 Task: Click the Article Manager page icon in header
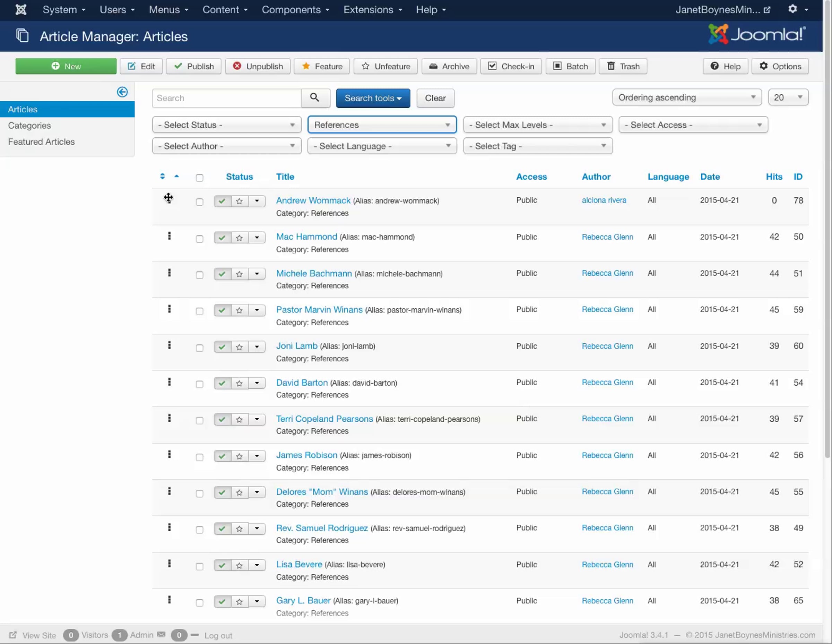(x=22, y=36)
